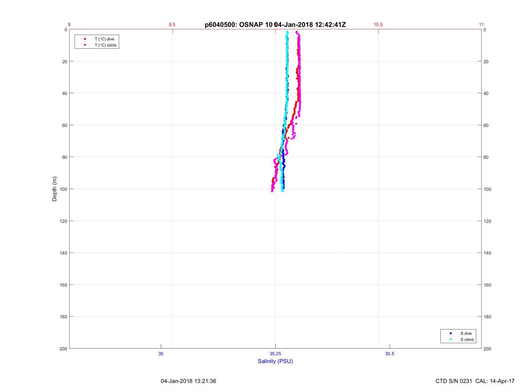Click the 100 tick on right depth axis
532x392 pixels.
coord(488,189)
